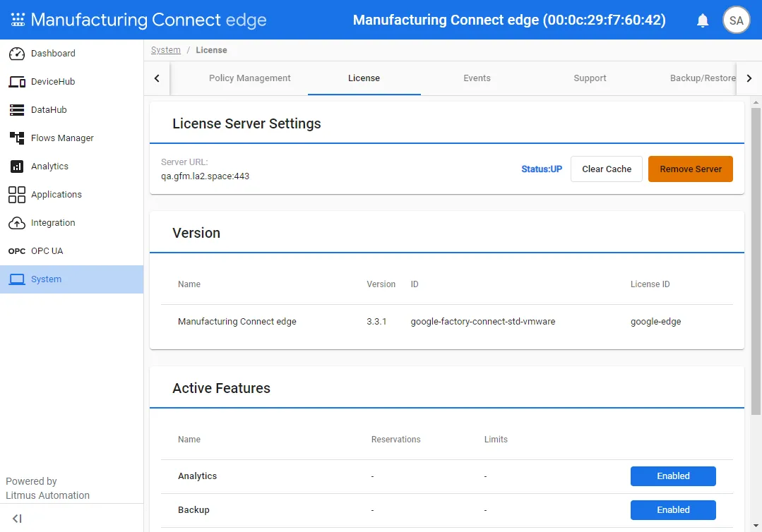Navigate to DeviceHub in sidebar
The height and width of the screenshot is (532, 762).
coord(72,82)
